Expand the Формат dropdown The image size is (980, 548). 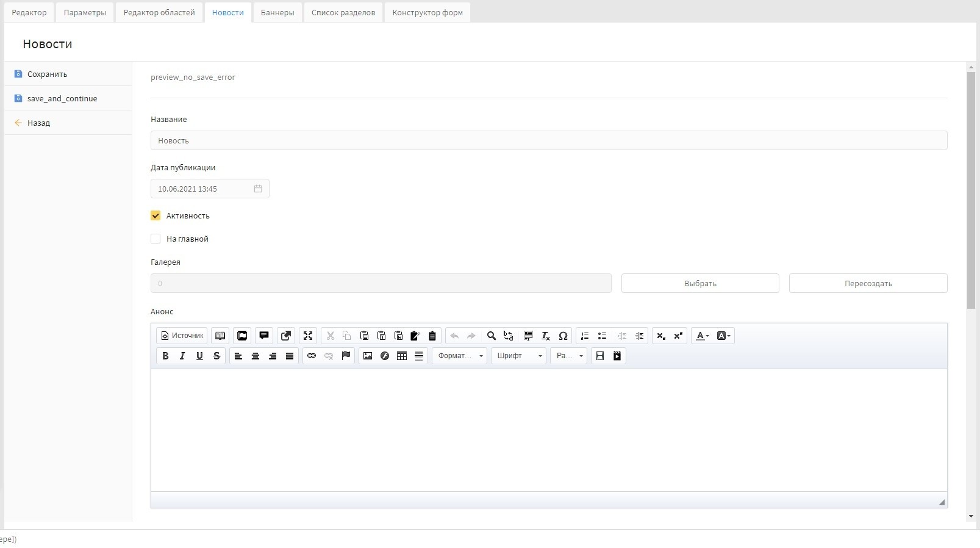(460, 356)
